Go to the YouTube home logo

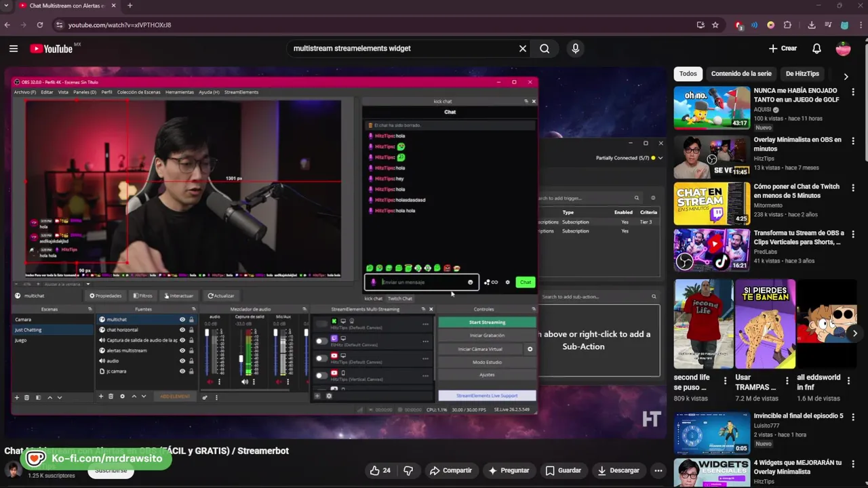[52, 49]
